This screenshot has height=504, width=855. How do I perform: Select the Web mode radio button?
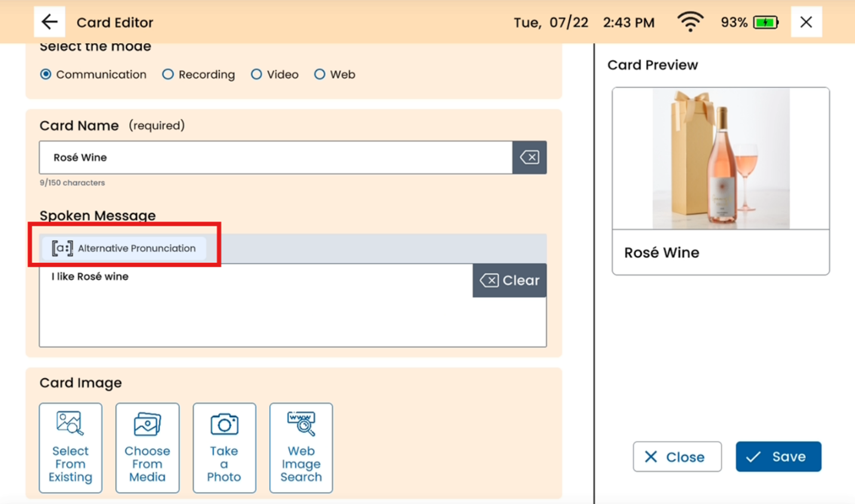(320, 75)
